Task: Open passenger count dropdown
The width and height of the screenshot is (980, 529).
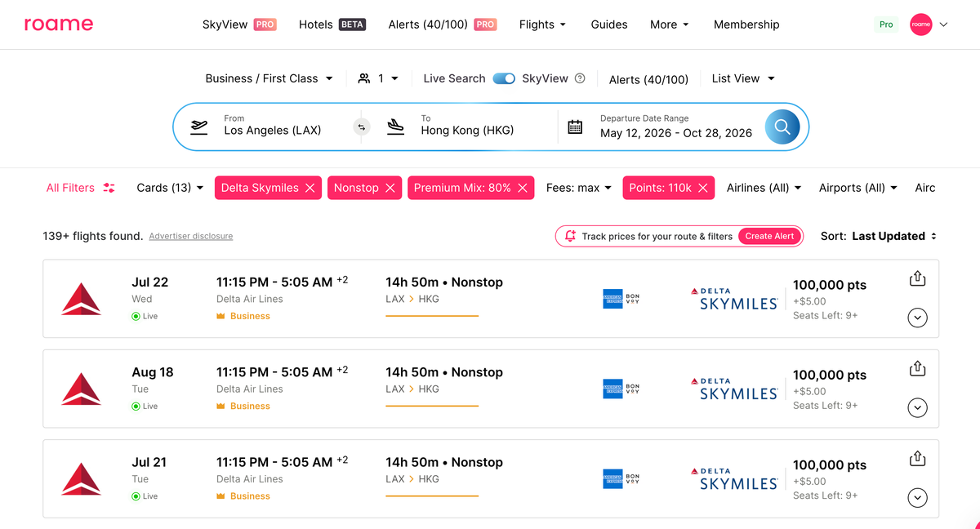Action: (378, 78)
